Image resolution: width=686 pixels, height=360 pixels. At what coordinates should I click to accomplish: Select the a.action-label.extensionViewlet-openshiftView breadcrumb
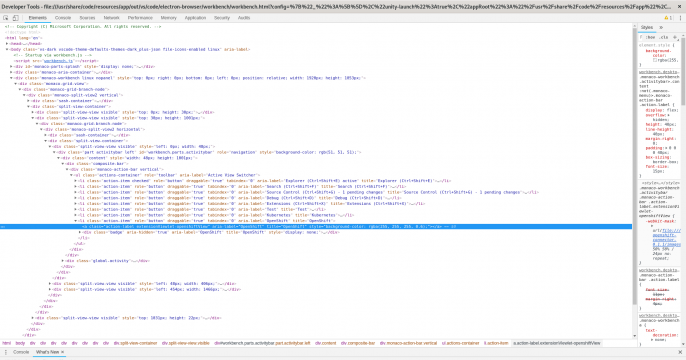coord(556,343)
